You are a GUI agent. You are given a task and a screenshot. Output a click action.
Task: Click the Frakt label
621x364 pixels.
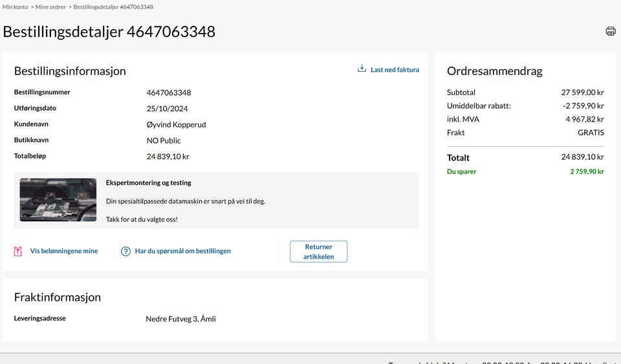(x=456, y=133)
